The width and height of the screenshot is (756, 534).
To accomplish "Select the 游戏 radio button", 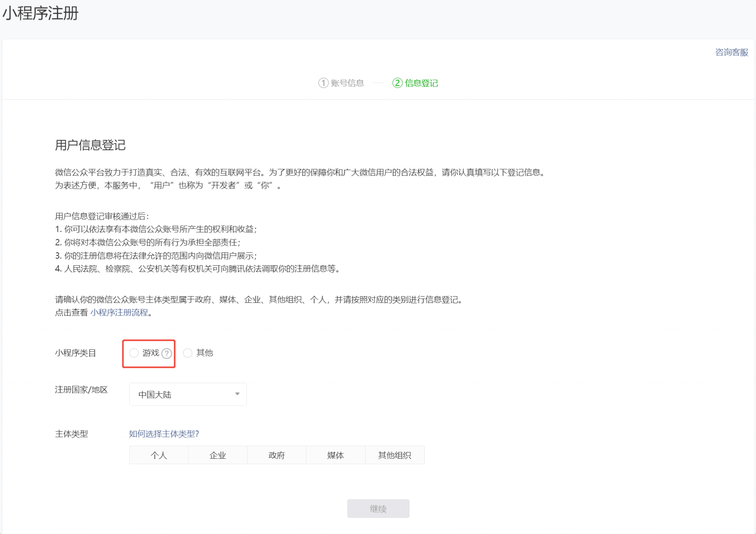I will click(134, 353).
